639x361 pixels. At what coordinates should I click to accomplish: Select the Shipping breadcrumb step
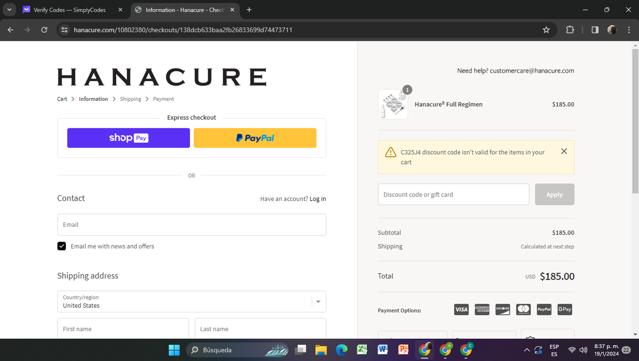[130, 99]
